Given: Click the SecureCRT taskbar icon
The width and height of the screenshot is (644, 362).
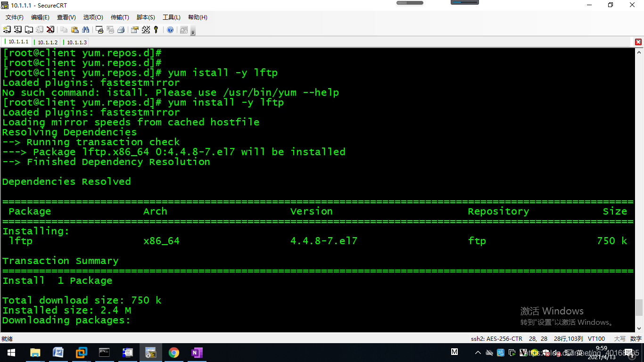Looking at the screenshot, I should point(151,353).
